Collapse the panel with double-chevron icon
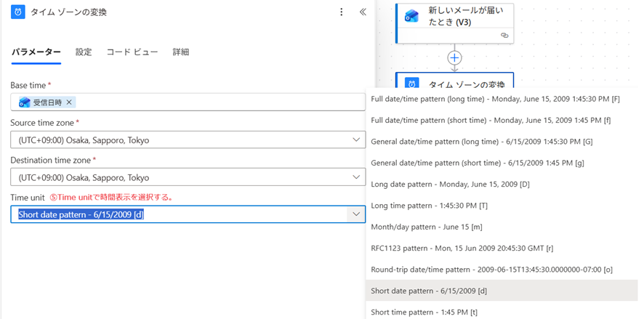The height and width of the screenshot is (319, 644). pyautogui.click(x=363, y=12)
